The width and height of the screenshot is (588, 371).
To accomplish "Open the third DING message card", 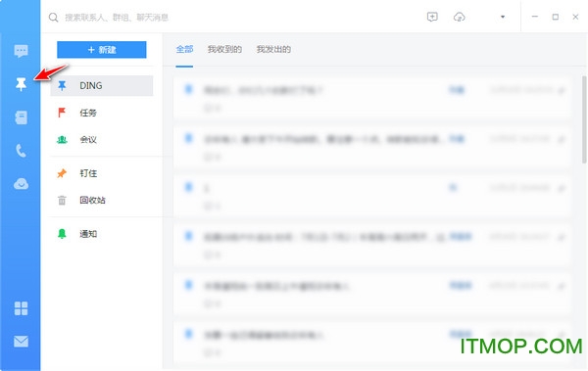I will pyautogui.click(x=371, y=196).
